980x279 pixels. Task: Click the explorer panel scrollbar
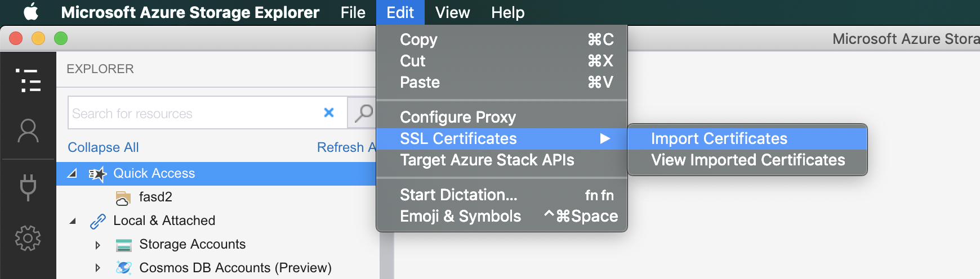tap(386, 255)
